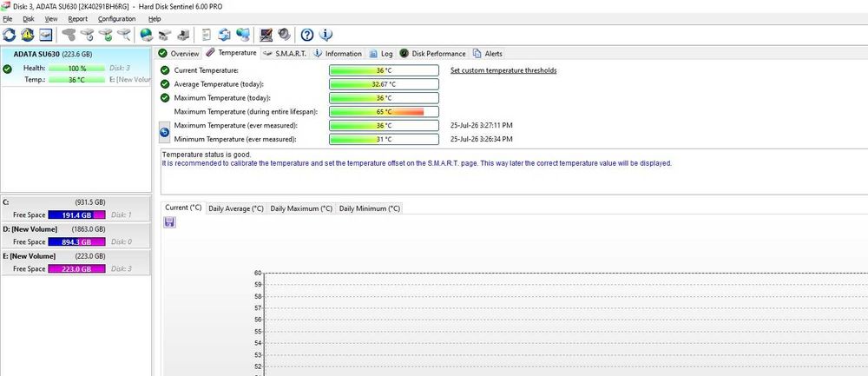
Task: Click the floppy with blue arrows icon
Action: tap(224, 35)
